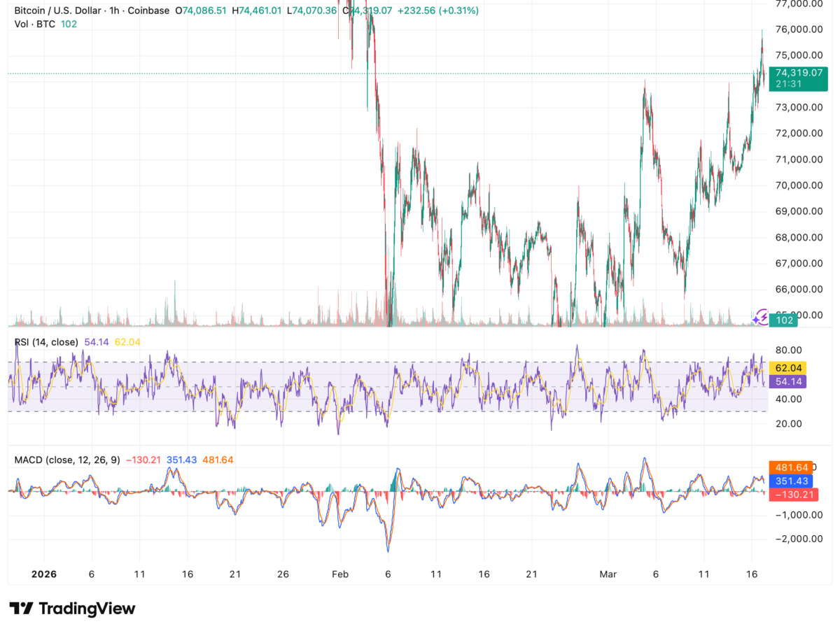The height and width of the screenshot is (624, 840).
Task: Click the teal volume badge showing 102
Action: pyautogui.click(x=784, y=320)
